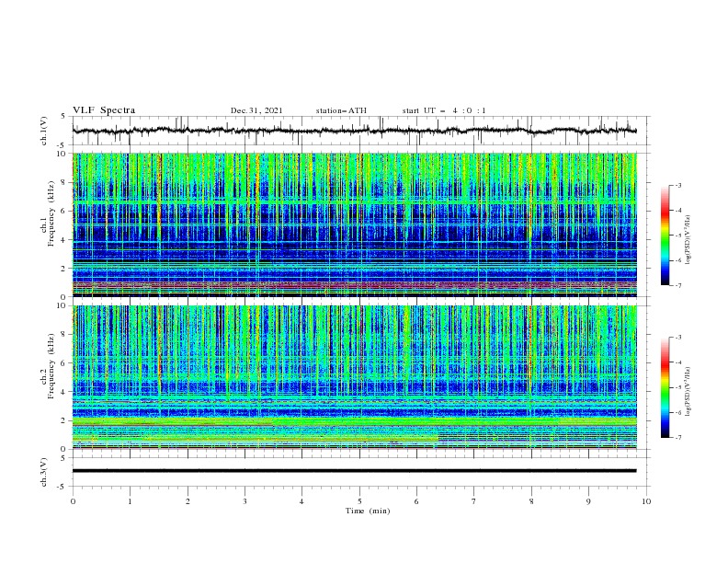Viewport: 728px width, 563px height.
Task: Click the ch.1 spectrogram panel
Action: tap(355, 224)
